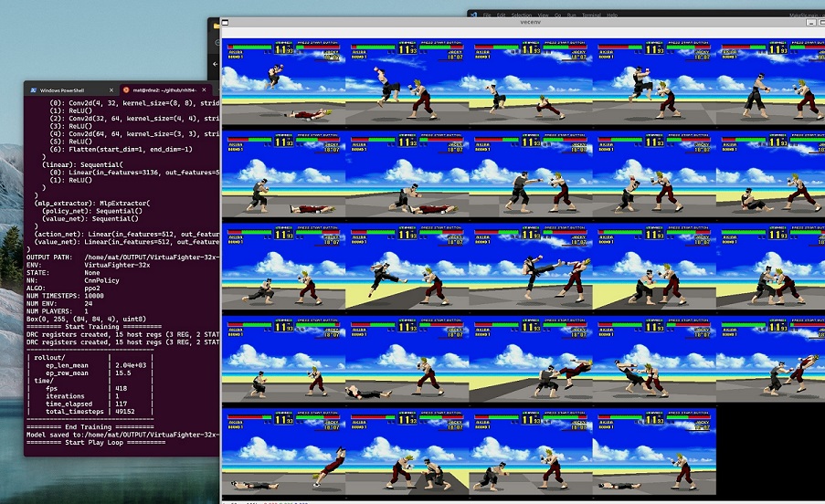Image resolution: width=825 pixels, height=504 pixels.
Task: Open the Terminal menu in VS Code
Action: pyautogui.click(x=591, y=16)
